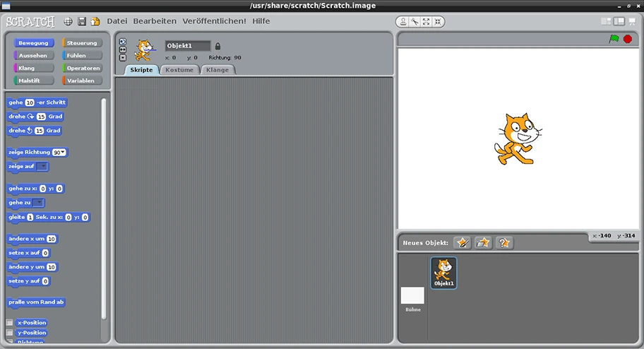
Task: Click the pralle vom Rand ab block
Action: click(36, 302)
